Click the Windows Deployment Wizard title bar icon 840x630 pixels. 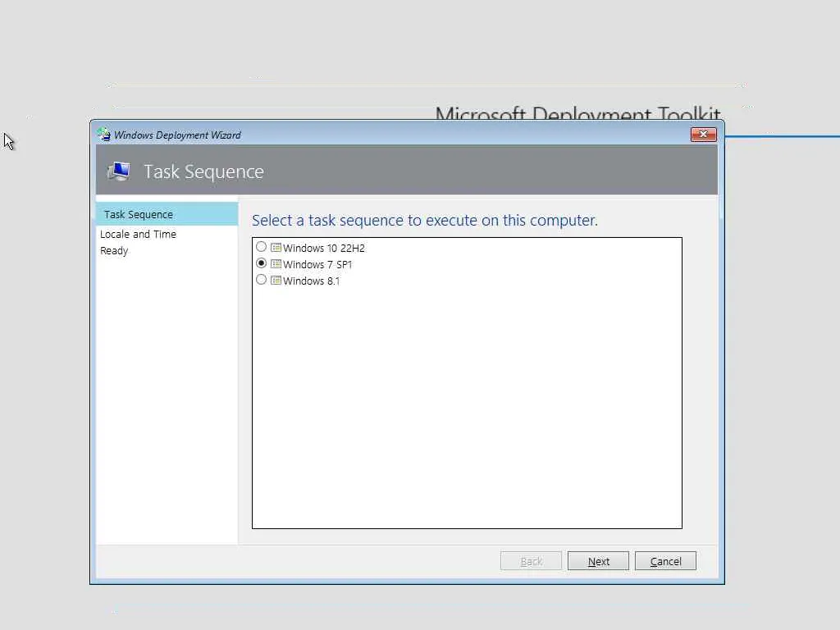coord(104,135)
